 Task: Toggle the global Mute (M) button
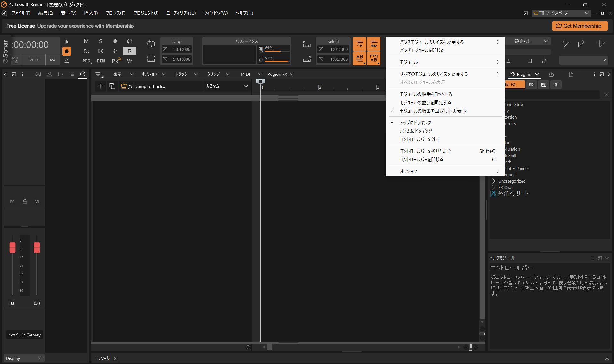coord(86,41)
